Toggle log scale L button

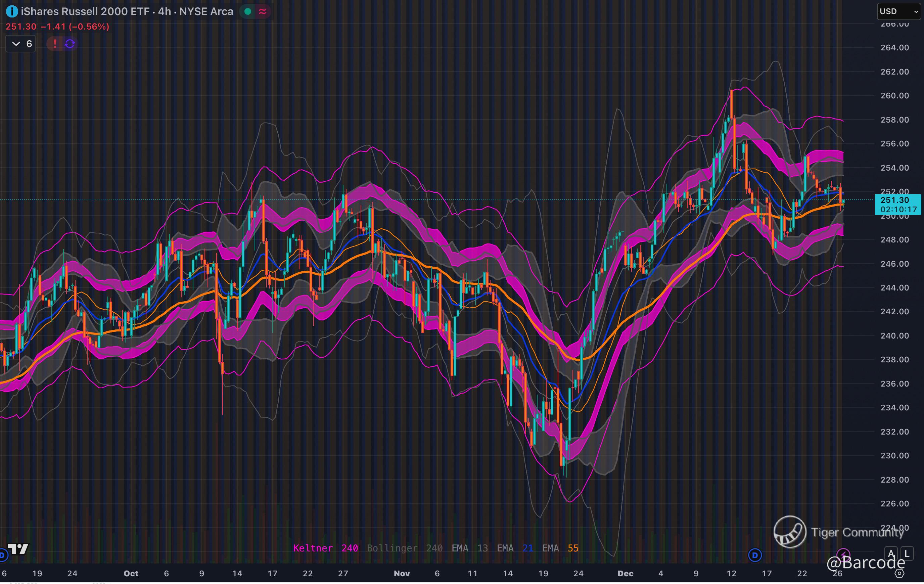pyautogui.click(x=907, y=553)
